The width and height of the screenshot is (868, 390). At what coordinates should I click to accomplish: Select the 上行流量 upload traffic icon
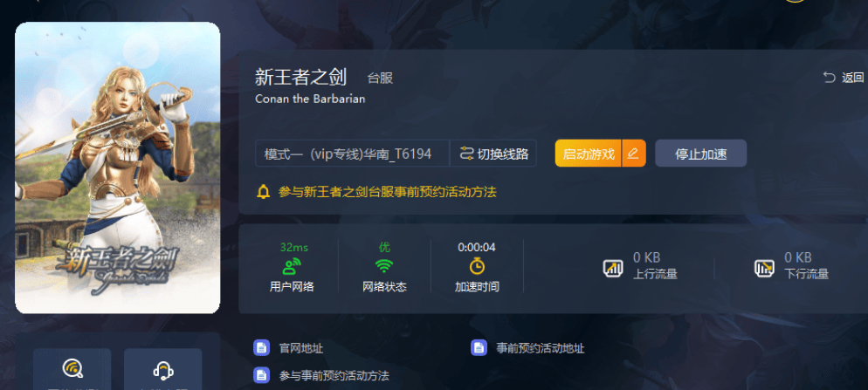tap(613, 269)
